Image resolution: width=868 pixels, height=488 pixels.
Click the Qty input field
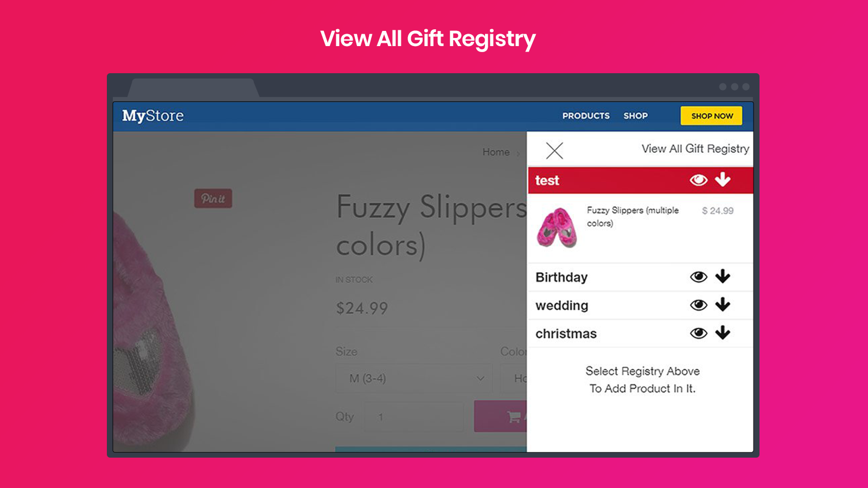coord(414,417)
